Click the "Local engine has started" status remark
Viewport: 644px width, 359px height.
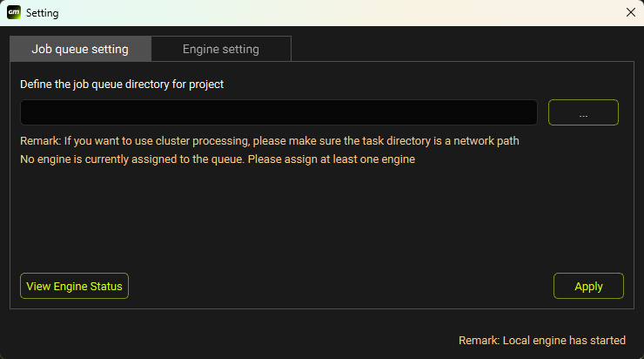pyautogui.click(x=541, y=341)
